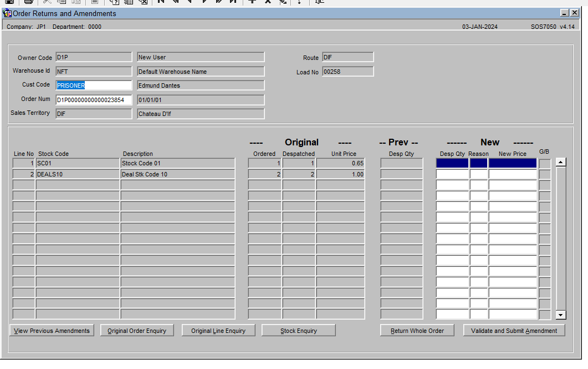This screenshot has height=369, width=588.
Task: Select stock code DEALS10 cell
Action: 78,174
